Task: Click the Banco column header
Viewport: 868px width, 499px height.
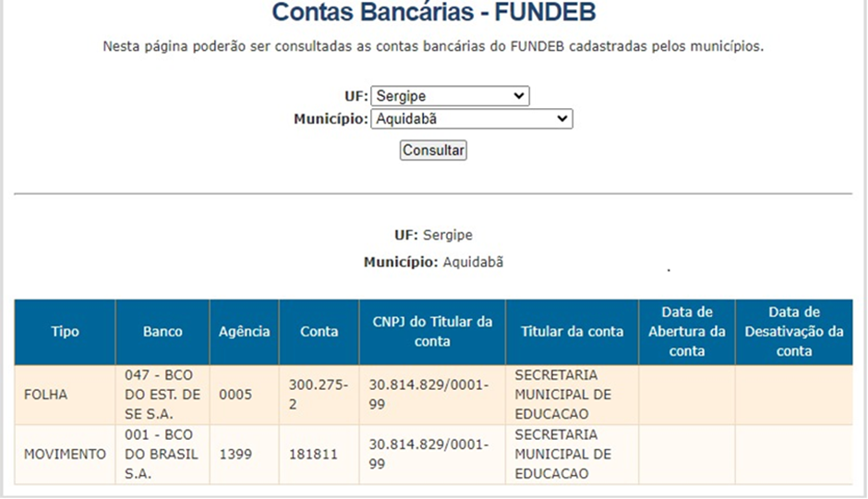Action: [x=163, y=332]
